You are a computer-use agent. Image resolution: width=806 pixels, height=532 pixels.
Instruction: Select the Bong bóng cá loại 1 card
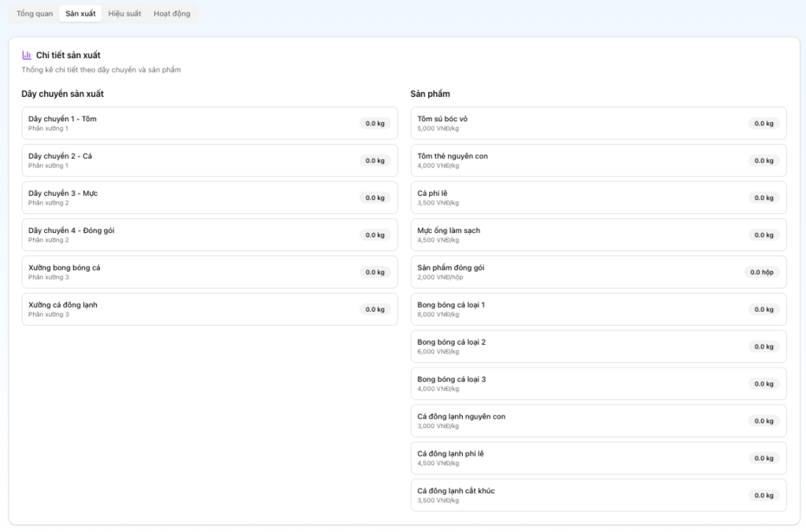[x=598, y=309]
